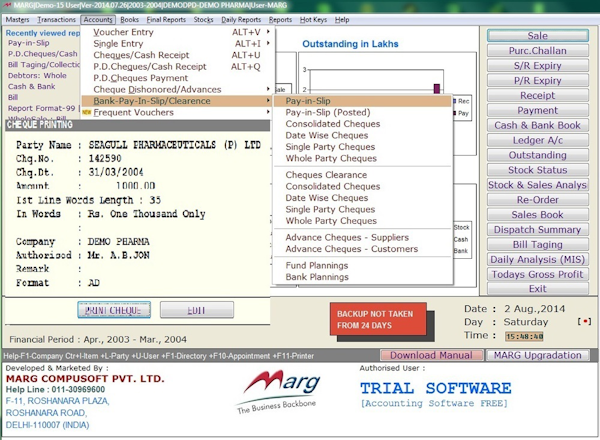Choose Cheques Clearance in the submenu
The image size is (600, 440).
[x=326, y=175]
